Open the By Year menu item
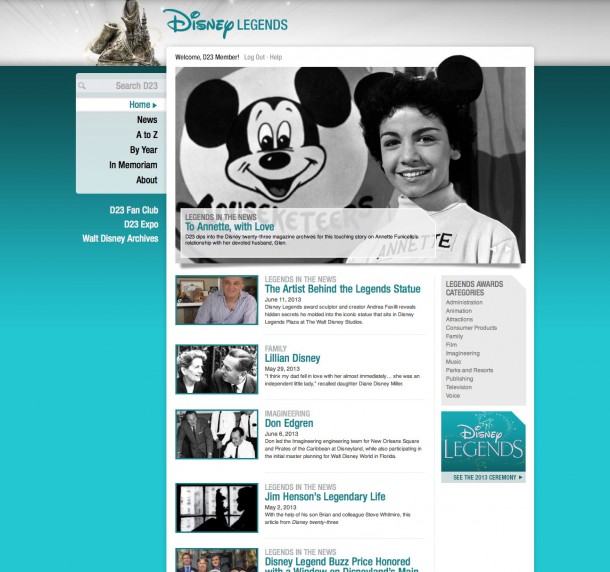Image resolution: width=610 pixels, height=572 pixels. pyautogui.click(x=144, y=150)
